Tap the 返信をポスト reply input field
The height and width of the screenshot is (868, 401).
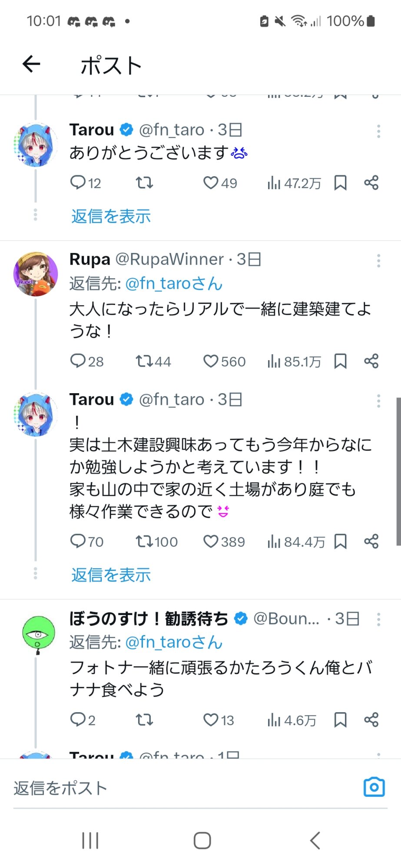click(174, 788)
